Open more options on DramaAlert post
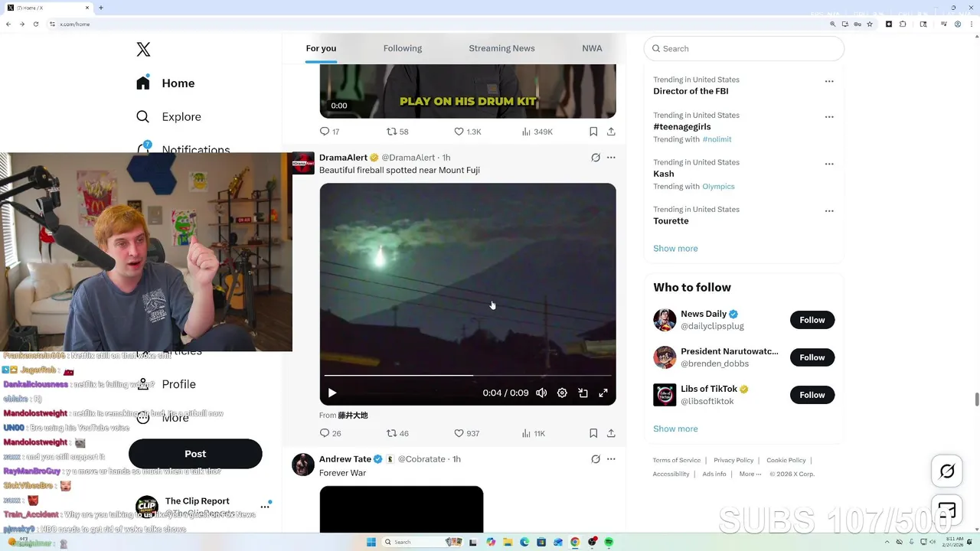The image size is (980, 551). pyautogui.click(x=611, y=158)
